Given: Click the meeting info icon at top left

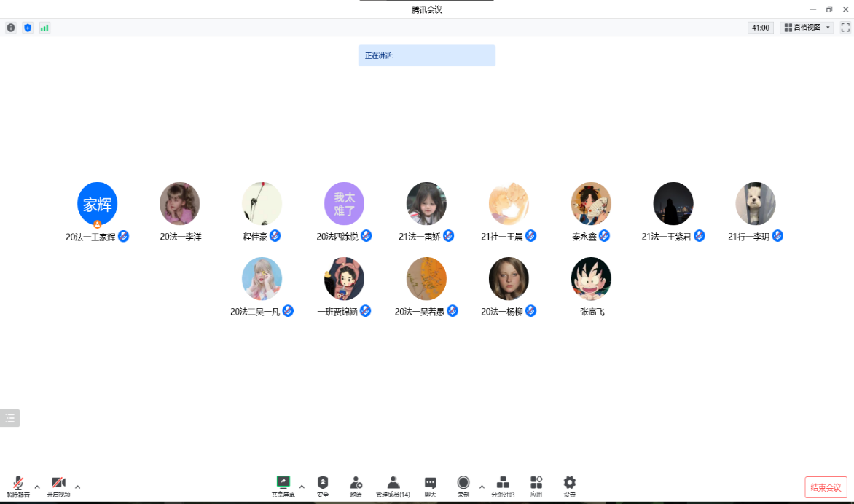Looking at the screenshot, I should [x=11, y=28].
